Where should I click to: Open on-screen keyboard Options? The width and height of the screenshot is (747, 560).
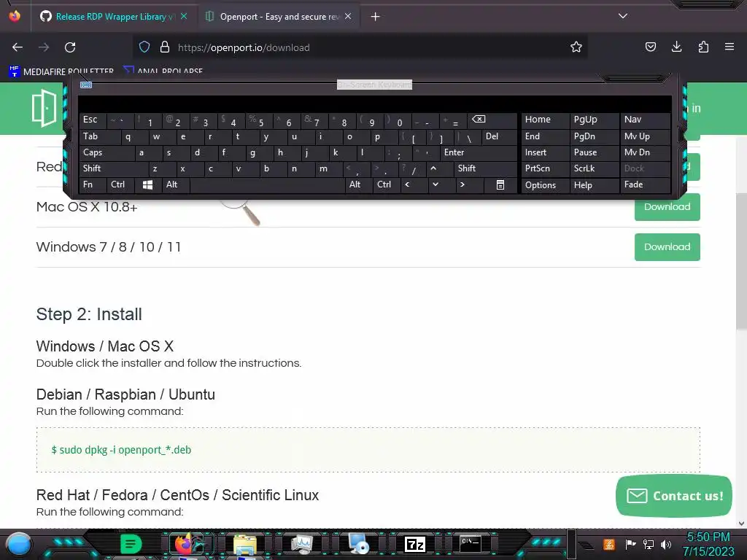tap(546, 184)
